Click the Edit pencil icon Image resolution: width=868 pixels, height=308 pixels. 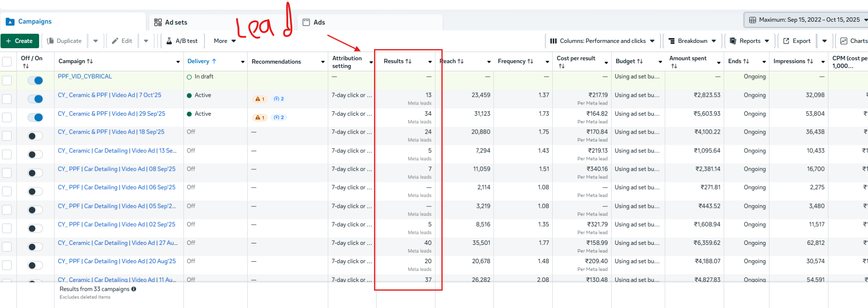pos(115,41)
